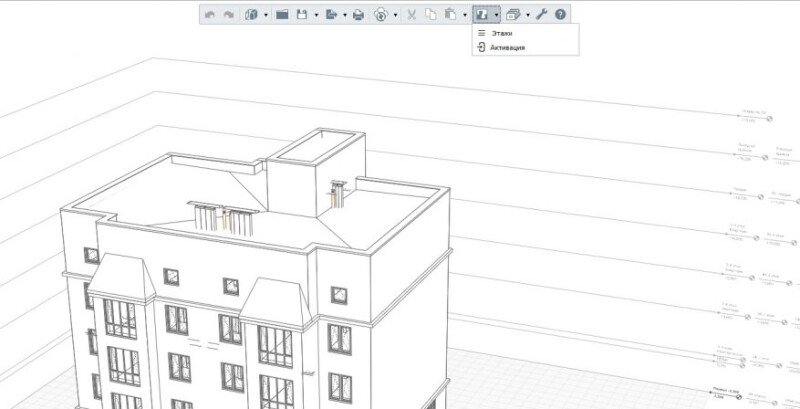The width and height of the screenshot is (800, 409).
Task: Click the 3D model view icon
Action: (251, 15)
